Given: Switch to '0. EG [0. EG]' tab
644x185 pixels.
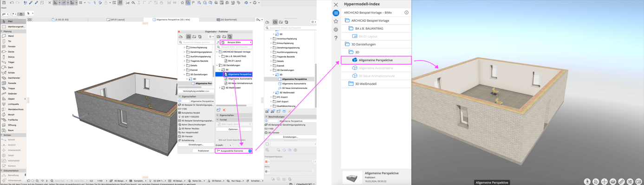Looking at the screenshot, I should pos(60,19).
